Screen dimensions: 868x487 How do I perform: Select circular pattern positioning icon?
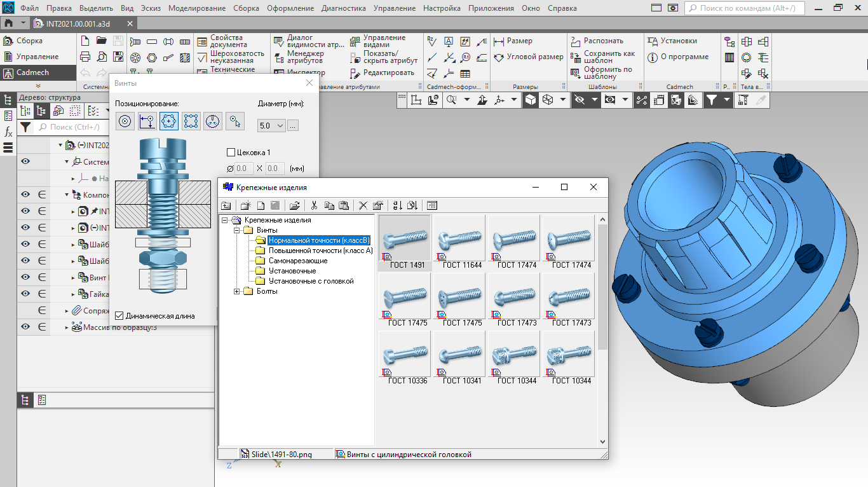click(x=213, y=121)
